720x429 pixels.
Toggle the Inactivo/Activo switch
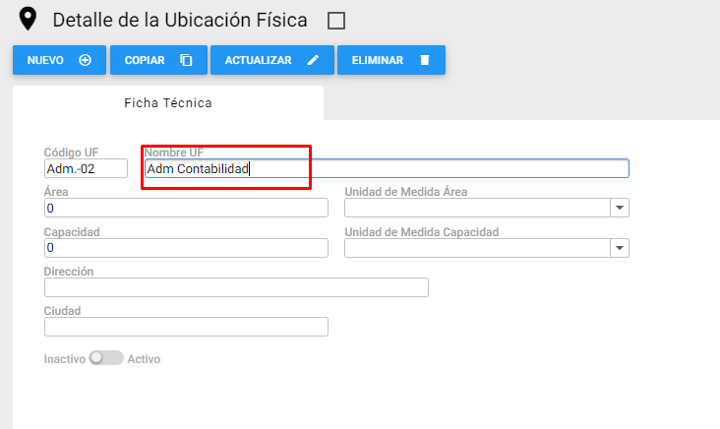[107, 358]
